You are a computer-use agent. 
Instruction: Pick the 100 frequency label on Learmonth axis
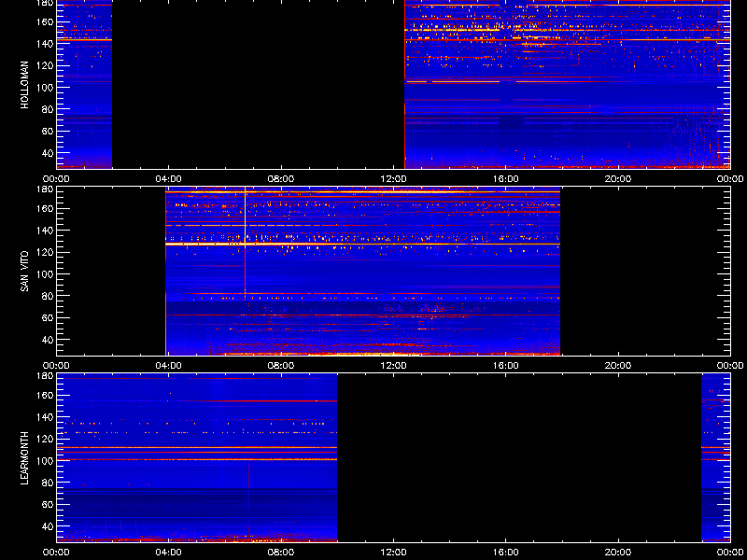(x=45, y=461)
